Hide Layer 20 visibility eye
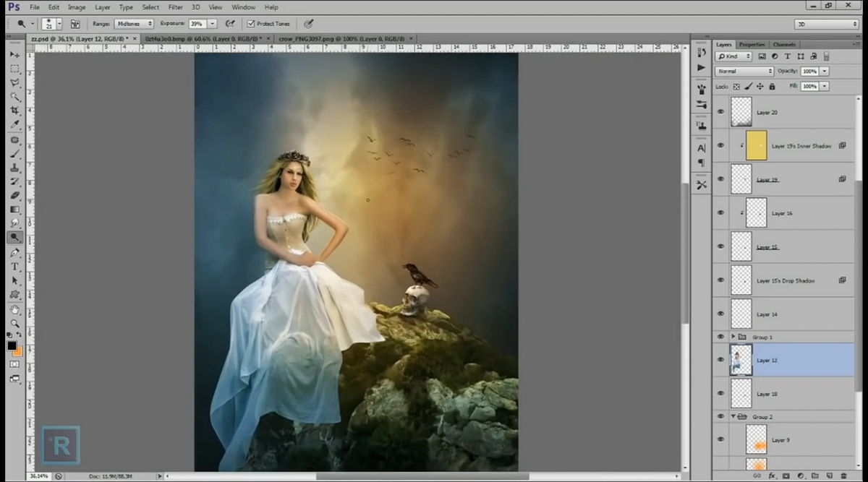 pyautogui.click(x=720, y=112)
